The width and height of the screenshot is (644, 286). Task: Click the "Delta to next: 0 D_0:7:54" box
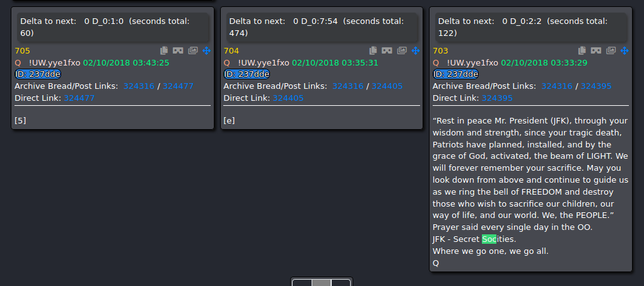pos(322,27)
